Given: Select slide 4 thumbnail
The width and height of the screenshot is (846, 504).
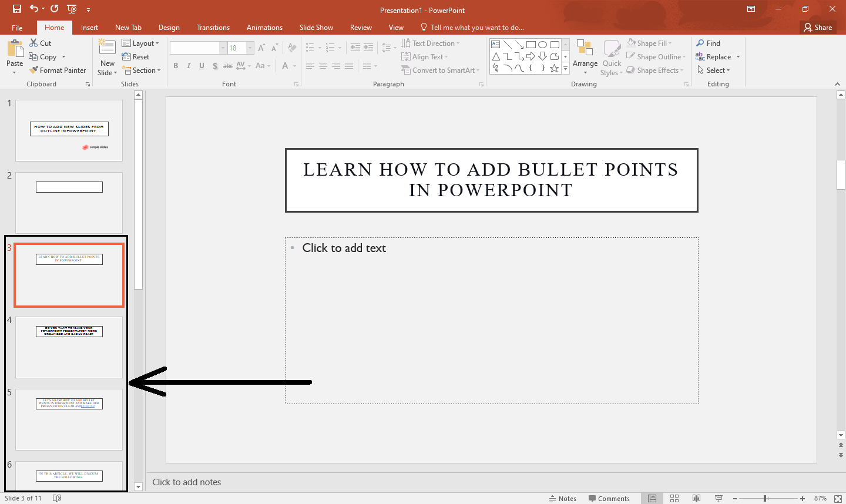Looking at the screenshot, I should pos(69,347).
